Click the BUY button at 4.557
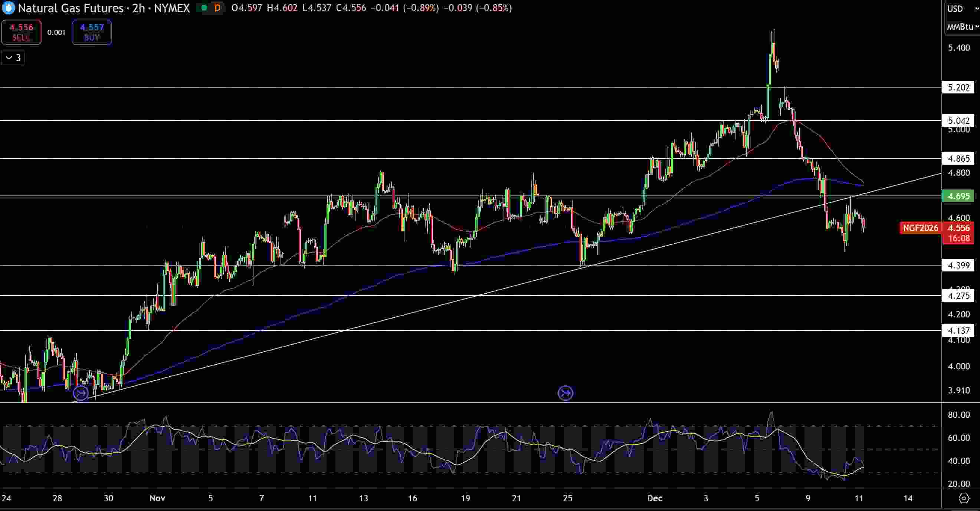 91,32
